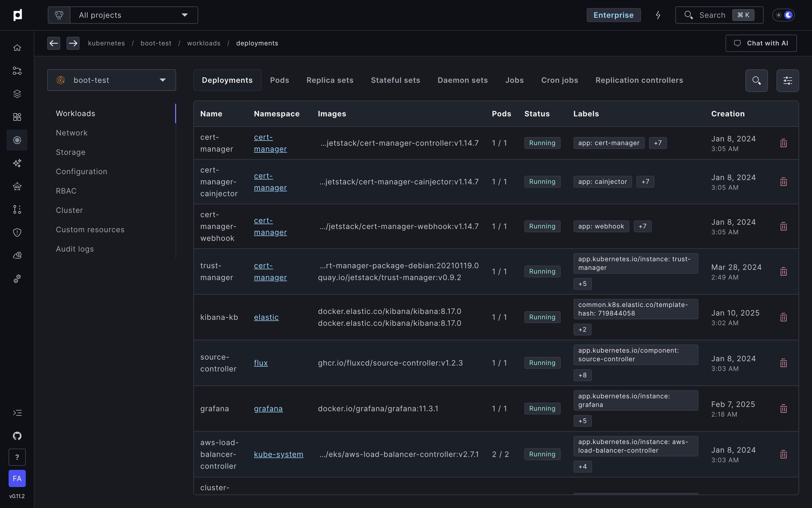Open the boot-test cluster selector
The width and height of the screenshot is (812, 508).
(x=112, y=80)
